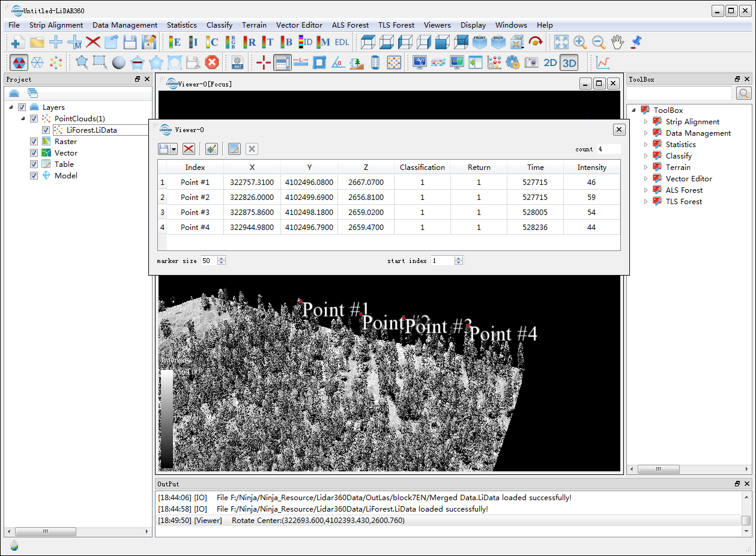This screenshot has height=556, width=756.
Task: Click the ToolBox search button
Action: (743, 93)
